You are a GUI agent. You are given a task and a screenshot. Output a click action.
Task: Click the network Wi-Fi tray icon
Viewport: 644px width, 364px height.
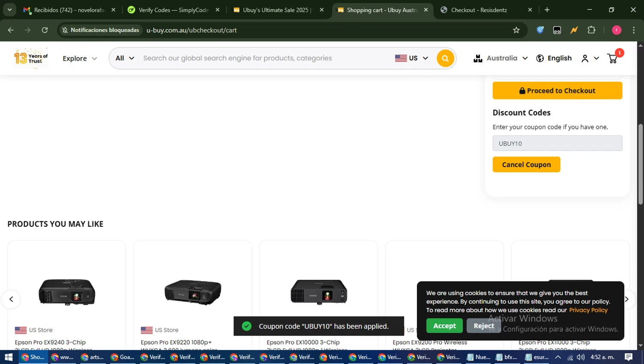click(570, 357)
